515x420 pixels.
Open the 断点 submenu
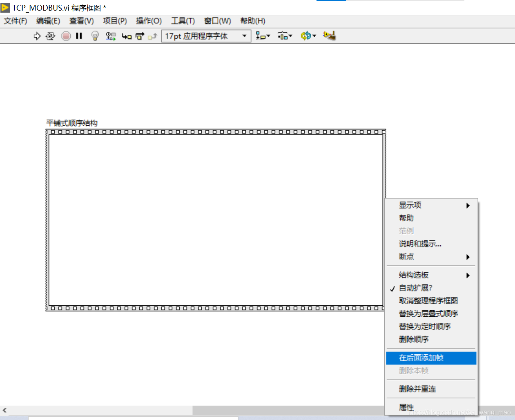point(406,257)
